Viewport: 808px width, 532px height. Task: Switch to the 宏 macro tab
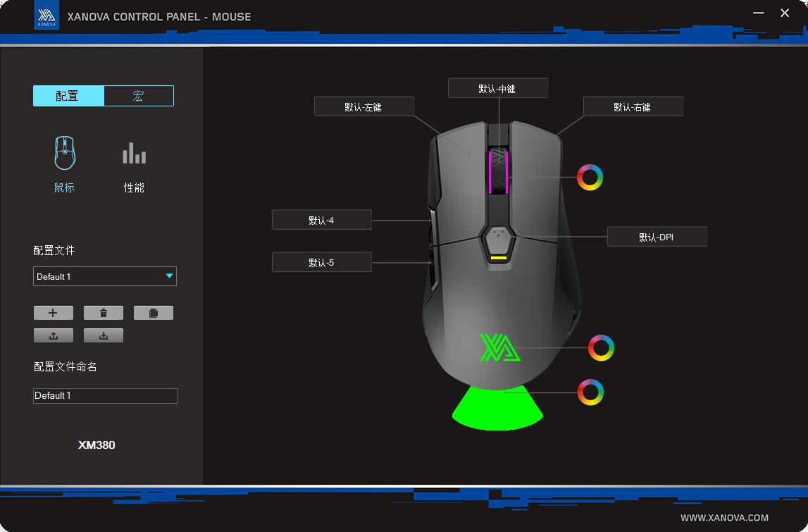138,96
